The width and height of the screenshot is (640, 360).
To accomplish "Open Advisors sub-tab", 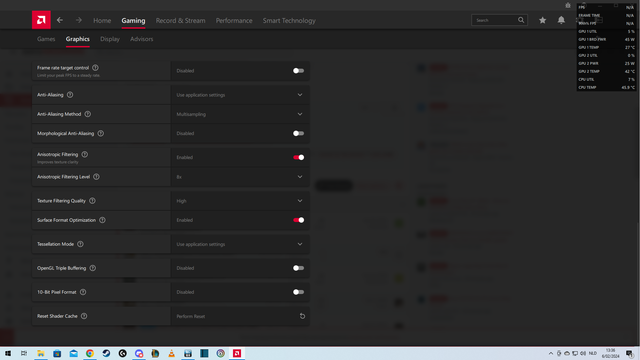I will click(x=142, y=39).
